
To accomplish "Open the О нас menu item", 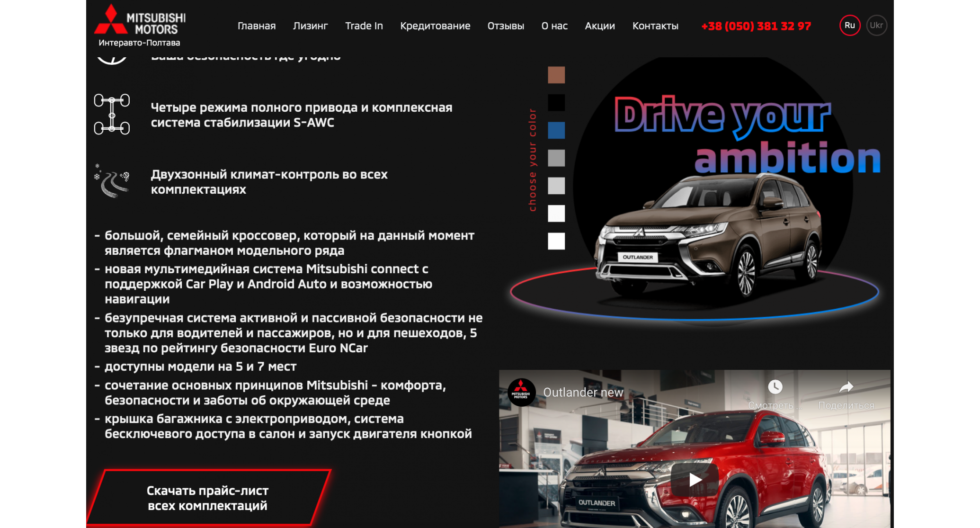I will 554,26.
